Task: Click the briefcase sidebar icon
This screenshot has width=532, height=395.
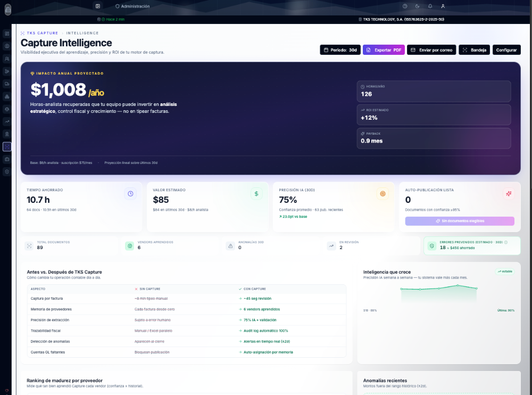Action: (7, 159)
